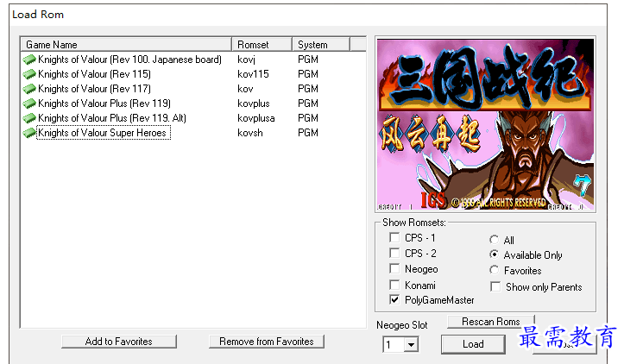Click the ROM icon for Knights of Valour (Rev 115)
The height and width of the screenshot is (364, 624).
pos(29,74)
